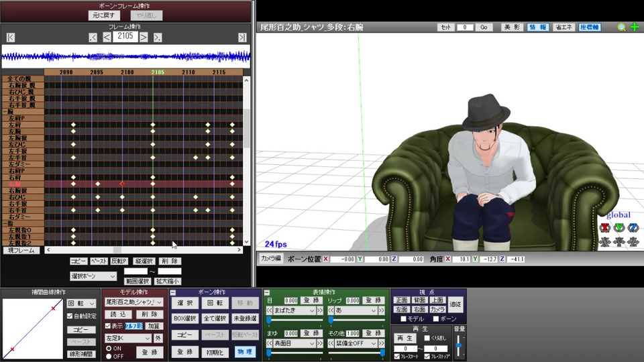Select next other morph after 装備全OFF
This screenshot has width=644, height=362.
point(382,343)
